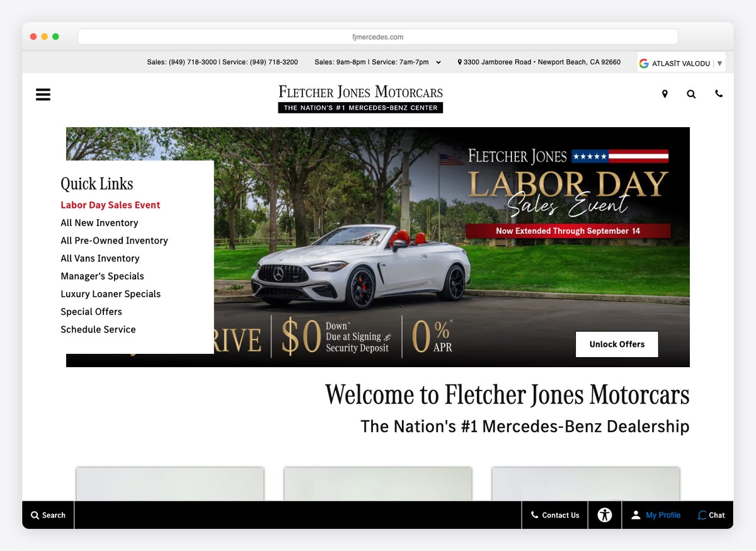Click Schedule Service link
756x551 pixels.
click(x=98, y=329)
